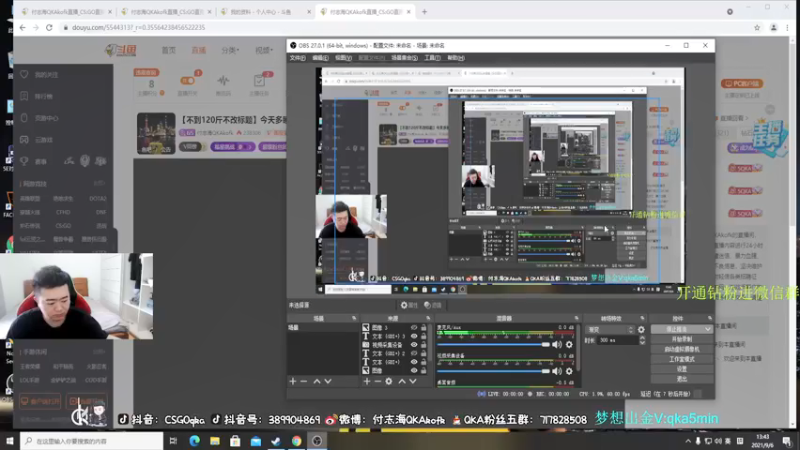800x450 pixels.
Task: Toggle the lock on 文本 (GDI+) 2
Action: pyautogui.click(x=423, y=353)
